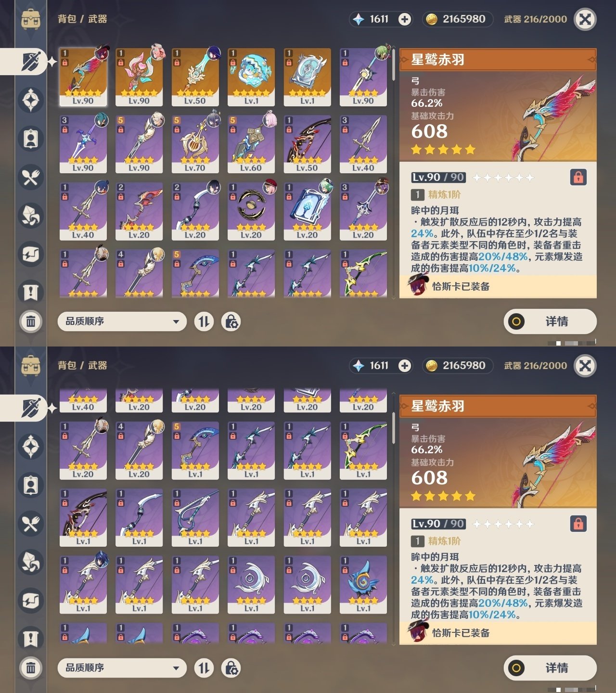Click the trash can icon in upper panel
Image resolution: width=616 pixels, height=693 pixels.
click(x=31, y=321)
